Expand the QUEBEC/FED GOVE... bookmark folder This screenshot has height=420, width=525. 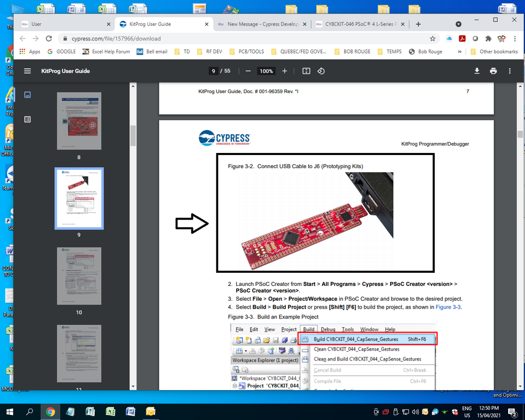pyautogui.click(x=298, y=52)
